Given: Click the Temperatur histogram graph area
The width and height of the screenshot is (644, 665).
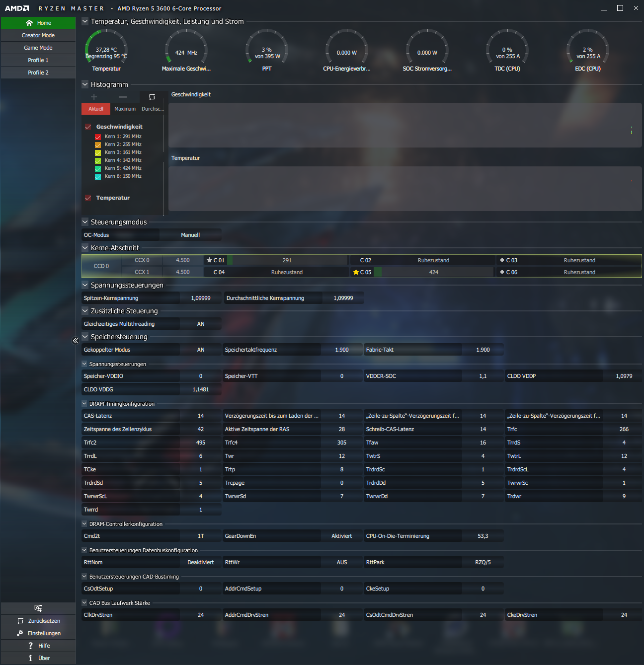Looking at the screenshot, I should tap(405, 189).
